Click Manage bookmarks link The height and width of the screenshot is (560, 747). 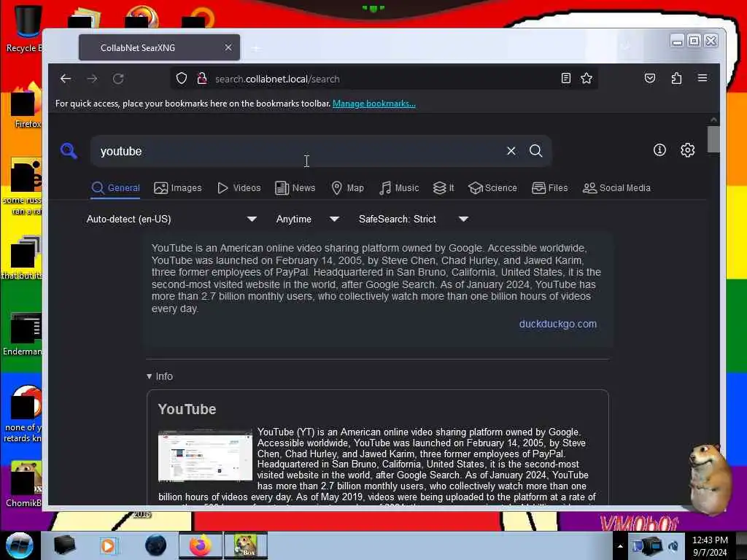[x=374, y=104]
